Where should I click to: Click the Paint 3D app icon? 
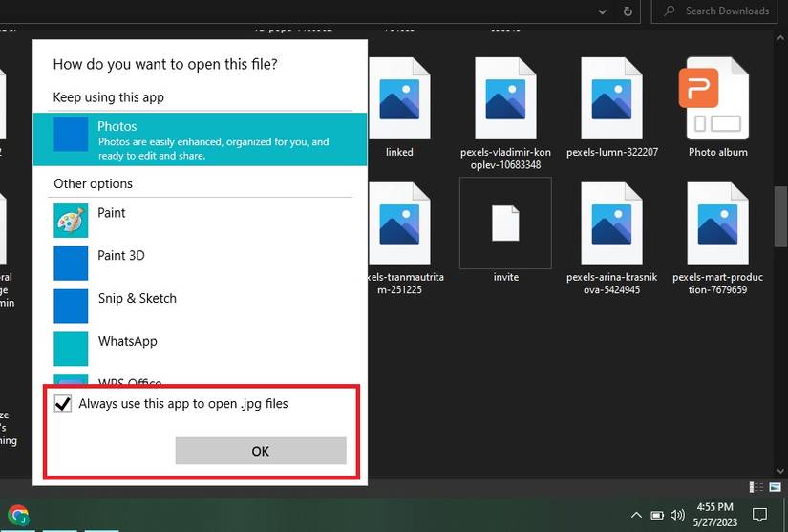coord(71,263)
